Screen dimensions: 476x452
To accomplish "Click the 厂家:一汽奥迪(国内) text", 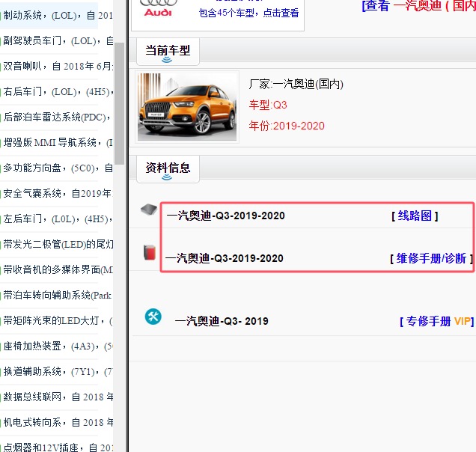I will coord(296,84).
